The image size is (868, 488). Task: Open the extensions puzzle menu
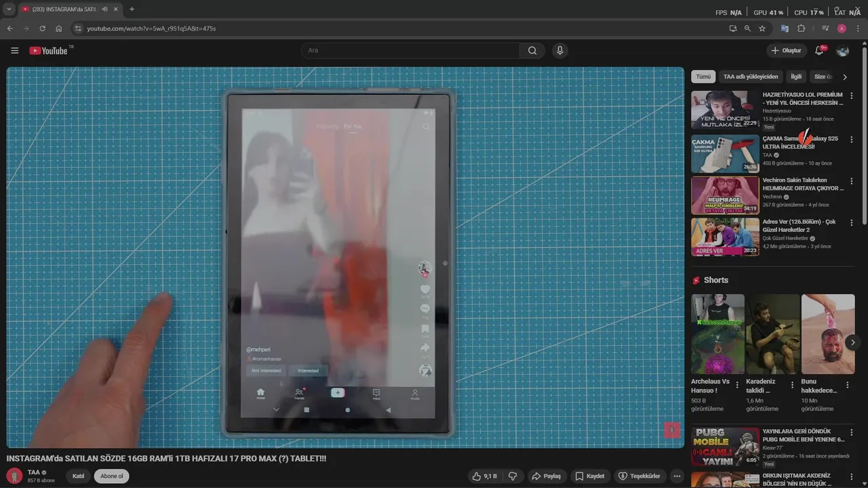[x=801, y=28]
